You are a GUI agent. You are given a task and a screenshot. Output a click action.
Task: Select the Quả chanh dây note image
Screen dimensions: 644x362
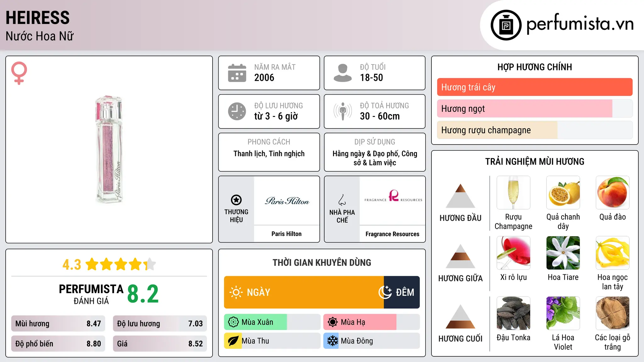tap(563, 193)
